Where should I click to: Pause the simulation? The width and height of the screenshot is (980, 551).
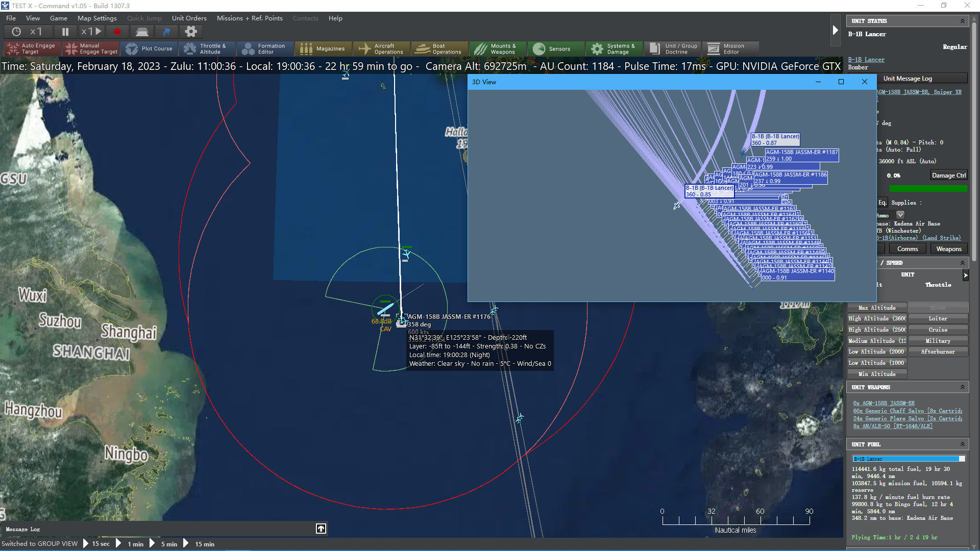point(65,32)
